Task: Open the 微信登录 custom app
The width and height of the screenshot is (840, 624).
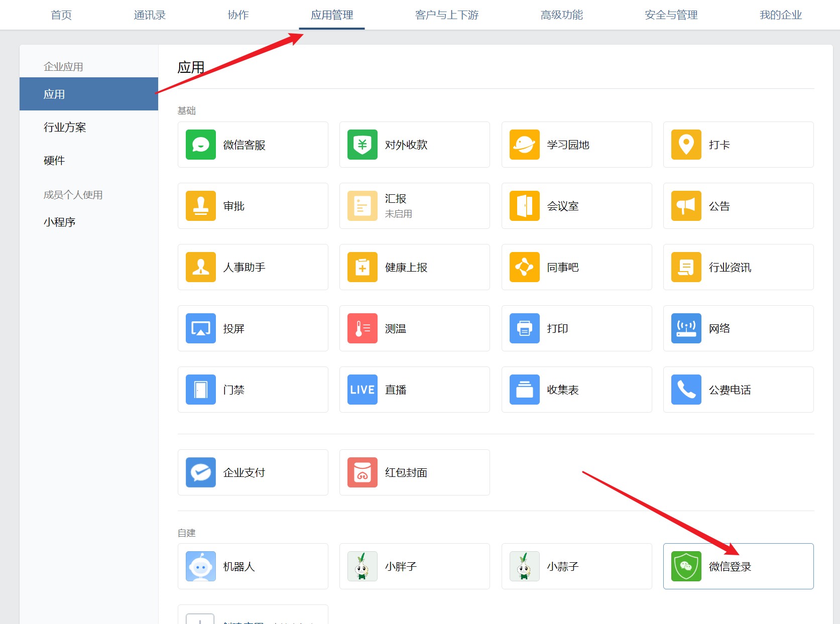Action: point(738,566)
